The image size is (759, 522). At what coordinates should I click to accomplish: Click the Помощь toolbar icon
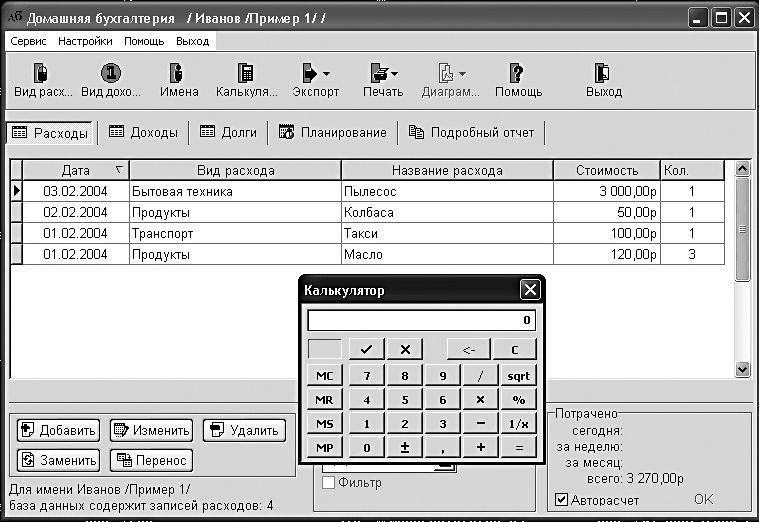click(517, 79)
